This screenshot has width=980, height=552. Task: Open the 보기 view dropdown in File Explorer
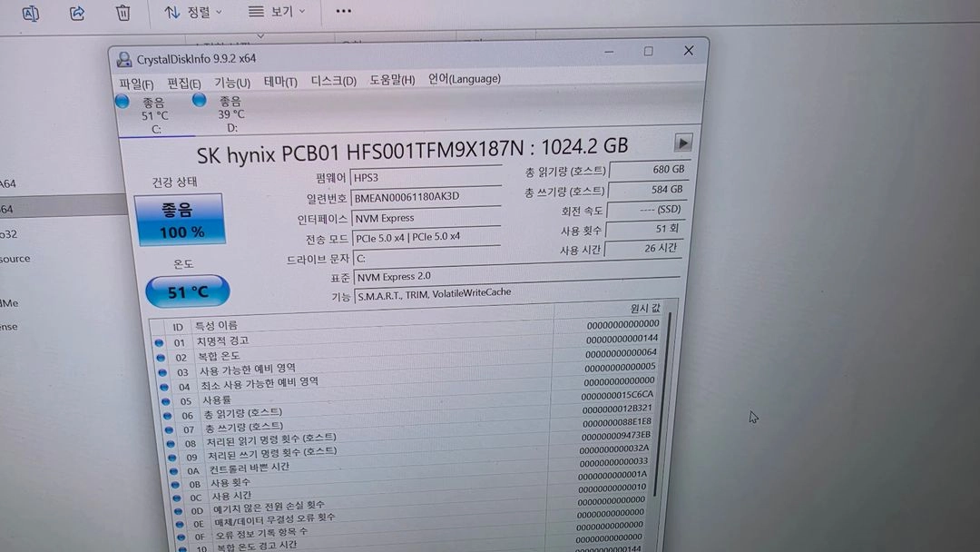(x=277, y=11)
